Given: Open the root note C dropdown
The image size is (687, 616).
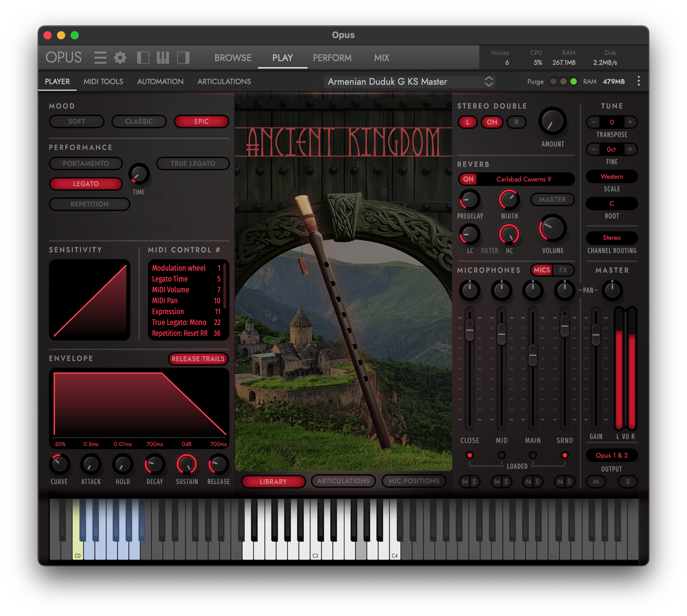Looking at the screenshot, I should coord(612,204).
